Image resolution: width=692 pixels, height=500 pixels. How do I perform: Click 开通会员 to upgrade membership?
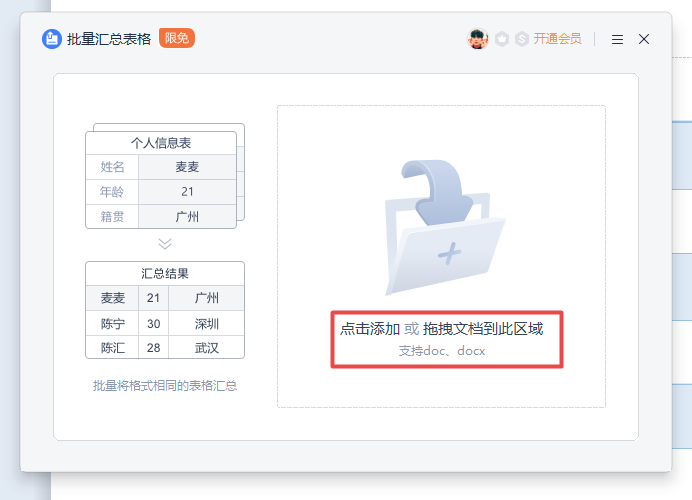pos(557,39)
